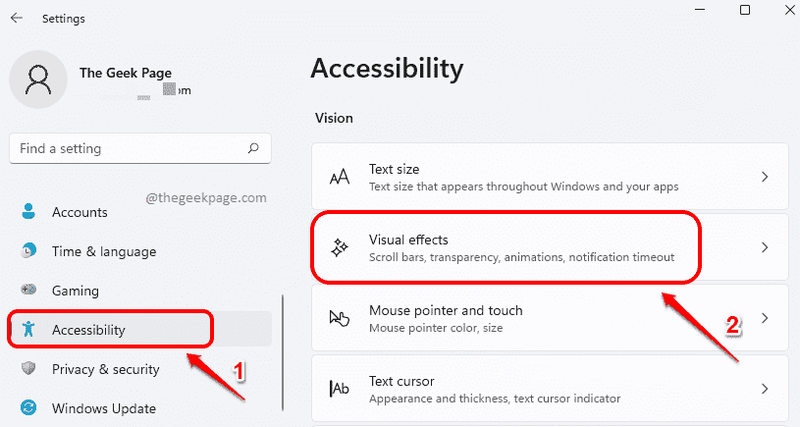Screen dimensions: 800x427
Task: Click the search magnifier icon
Action: [253, 148]
